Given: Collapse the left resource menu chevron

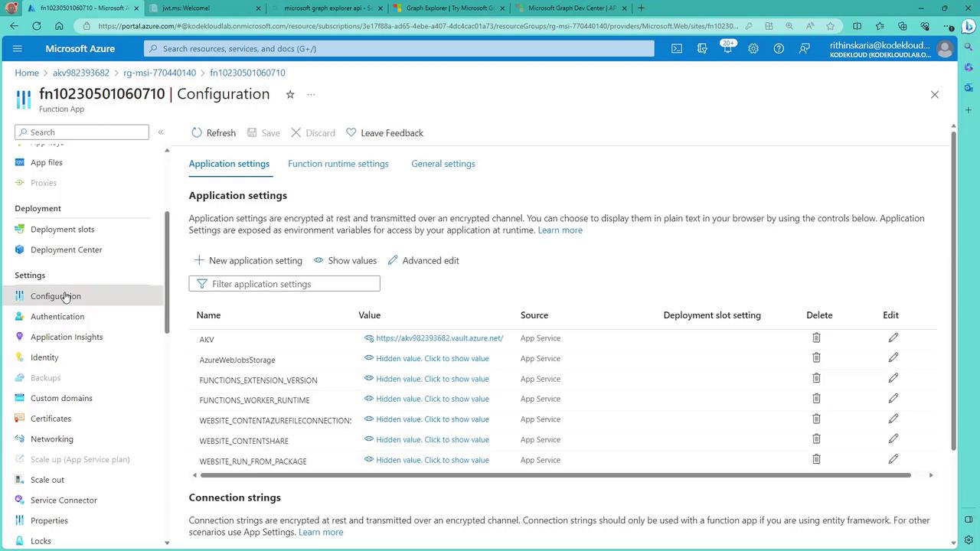Looking at the screenshot, I should (161, 132).
